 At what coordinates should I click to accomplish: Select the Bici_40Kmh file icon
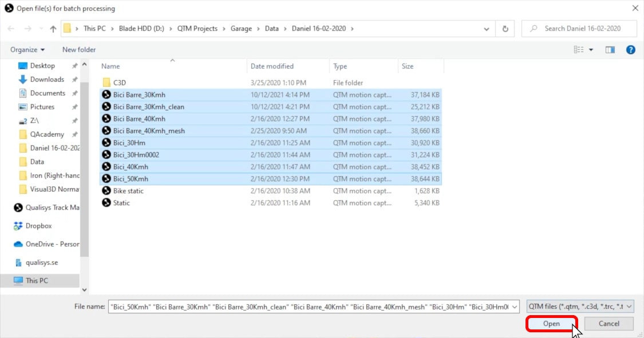point(106,166)
